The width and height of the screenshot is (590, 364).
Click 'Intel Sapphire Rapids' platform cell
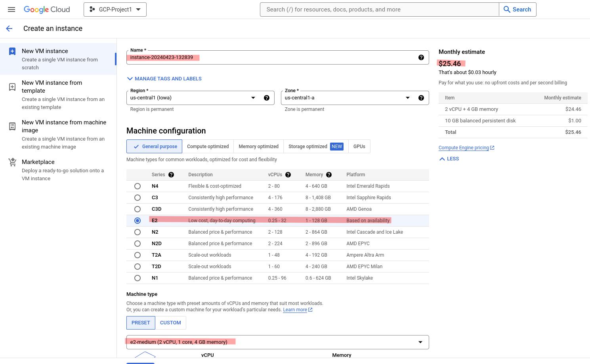click(x=369, y=198)
